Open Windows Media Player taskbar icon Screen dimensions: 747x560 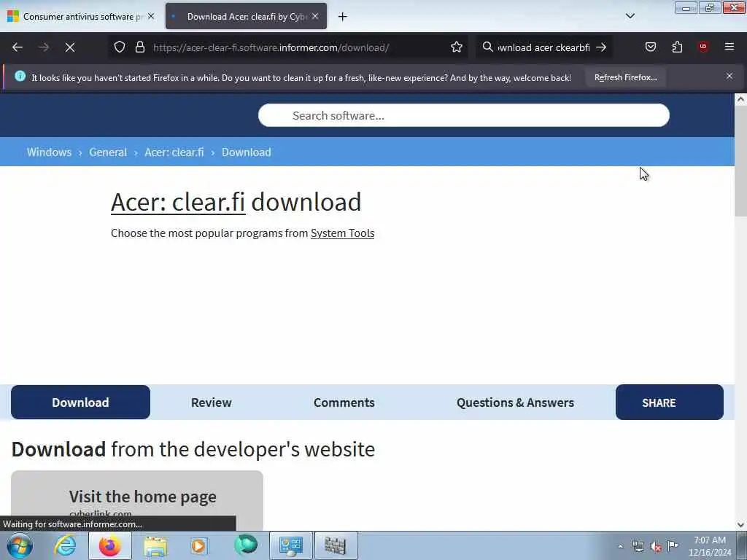coord(200,545)
